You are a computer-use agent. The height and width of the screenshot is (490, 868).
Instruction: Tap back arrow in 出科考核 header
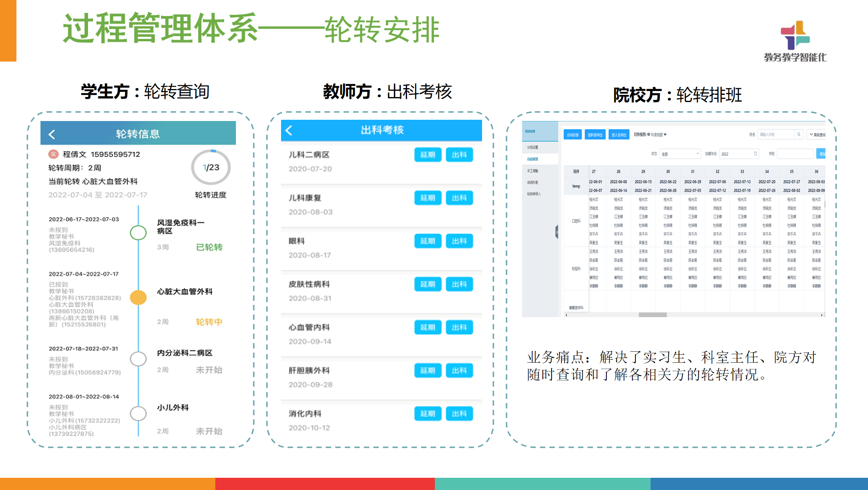[289, 130]
